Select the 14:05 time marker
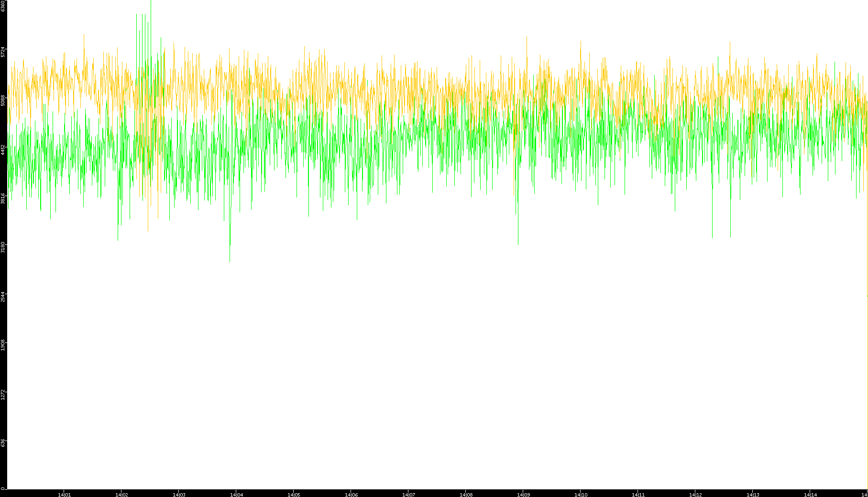868x497 pixels. tap(294, 495)
